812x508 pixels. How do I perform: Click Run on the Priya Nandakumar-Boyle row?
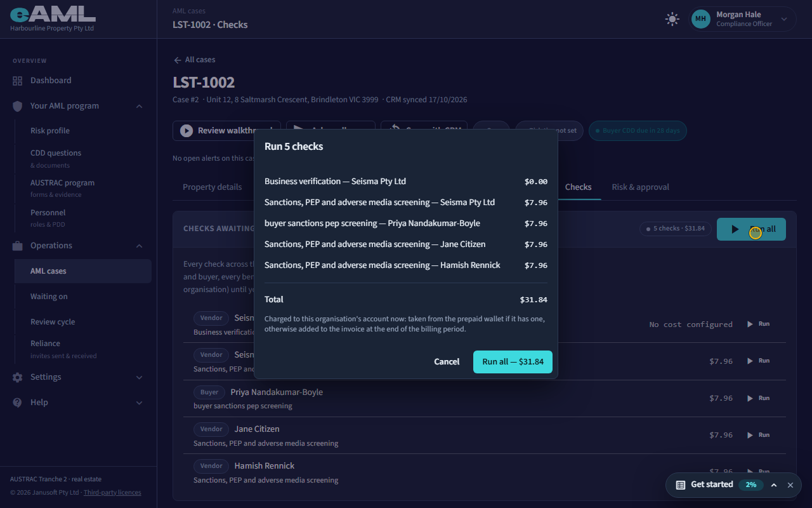758,398
